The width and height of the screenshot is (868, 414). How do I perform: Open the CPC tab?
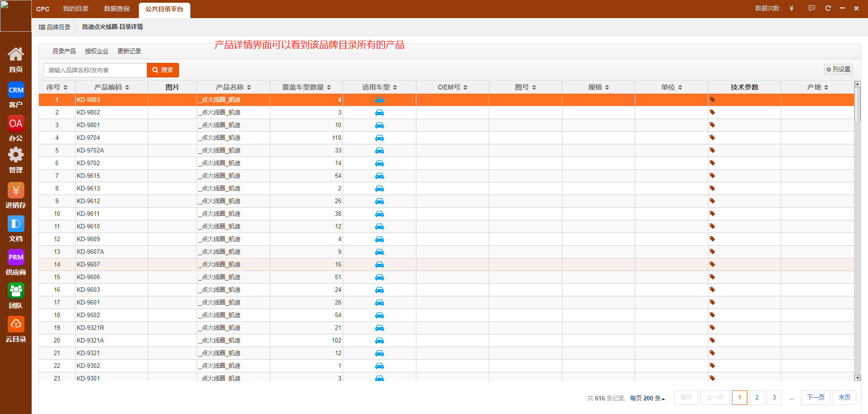coord(43,9)
